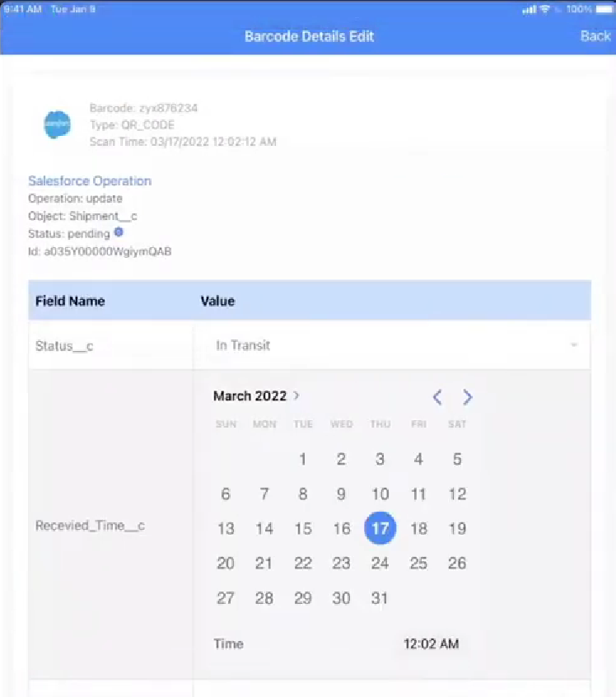Click the Value column header
Screen dimensions: 616x697
pyautogui.click(x=217, y=301)
